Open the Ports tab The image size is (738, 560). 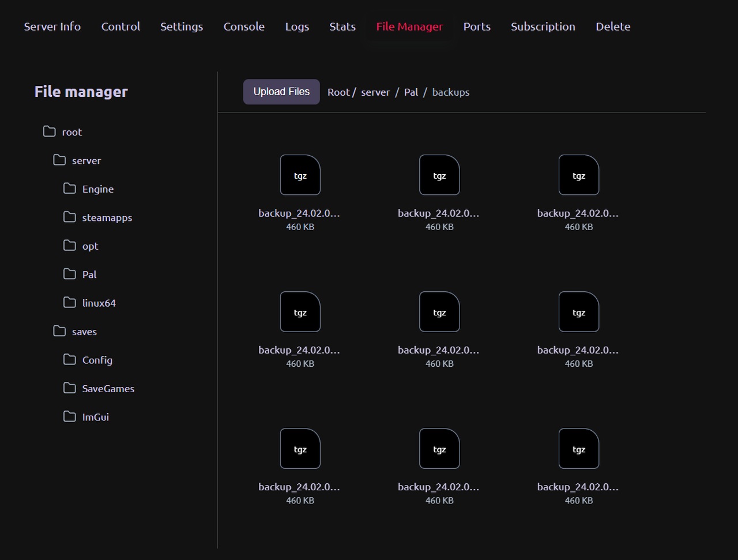tap(477, 27)
